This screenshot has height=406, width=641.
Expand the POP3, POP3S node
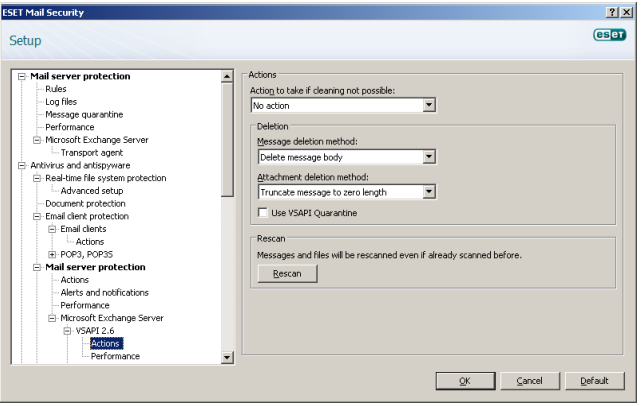point(52,256)
